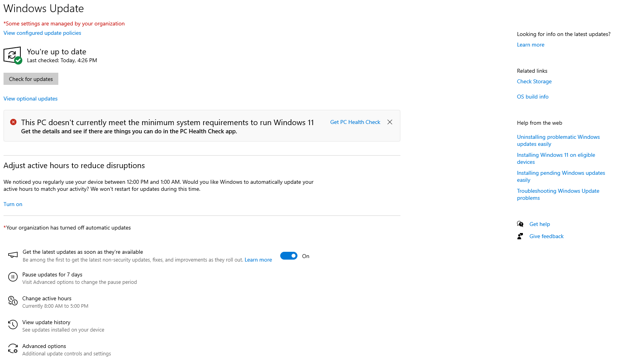Screen dimensions: 618x364
Task: Click Get PC Health Check link
Action: (x=355, y=122)
